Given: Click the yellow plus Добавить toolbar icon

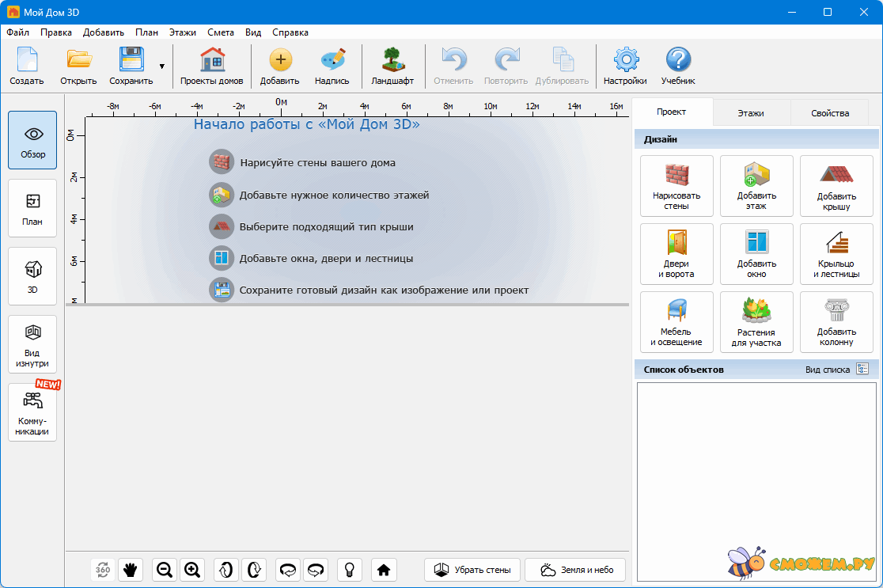Looking at the screenshot, I should [280, 66].
